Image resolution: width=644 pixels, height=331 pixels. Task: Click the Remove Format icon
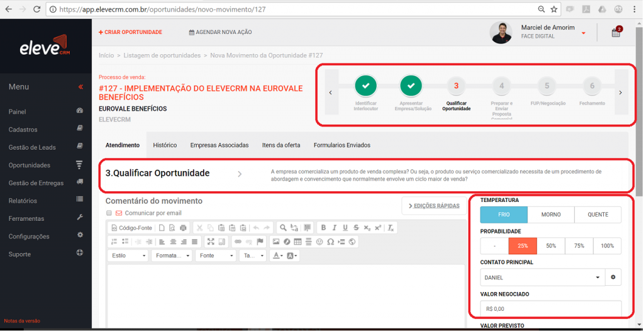391,228
